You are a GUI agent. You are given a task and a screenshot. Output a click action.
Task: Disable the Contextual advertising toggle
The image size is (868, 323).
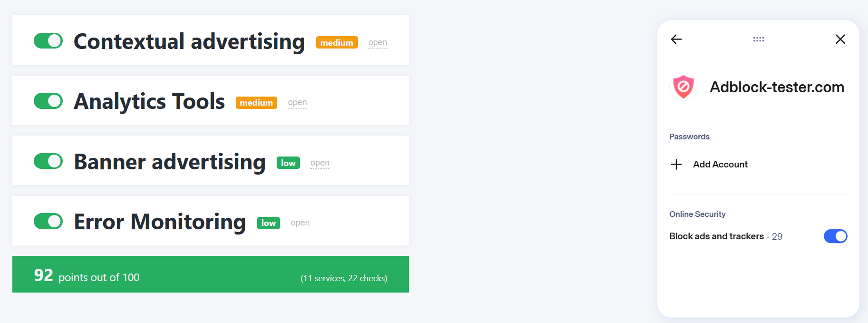(48, 41)
